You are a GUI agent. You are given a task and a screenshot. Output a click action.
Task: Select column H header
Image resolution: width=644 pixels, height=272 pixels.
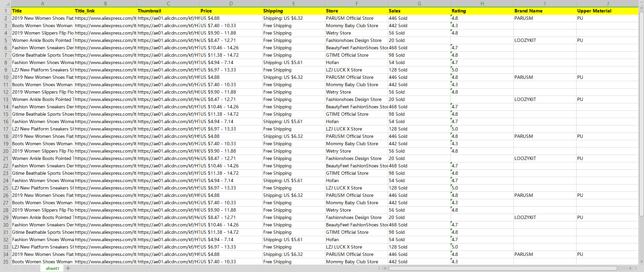point(482,4)
